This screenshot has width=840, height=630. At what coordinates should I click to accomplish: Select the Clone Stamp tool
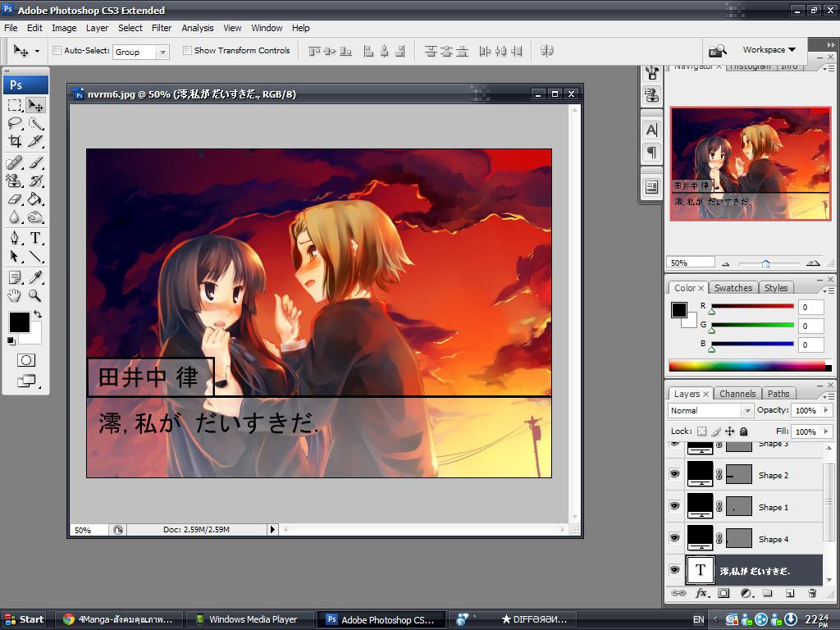pos(15,180)
